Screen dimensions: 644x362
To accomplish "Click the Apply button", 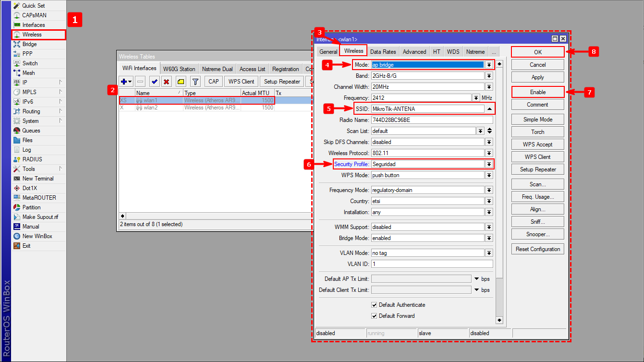I will click(537, 77).
